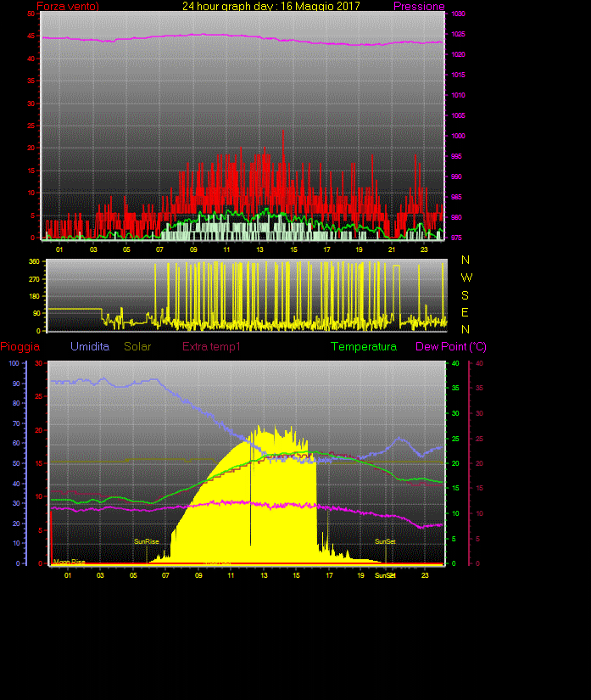Click the "S" wind direction compass letter
The height and width of the screenshot is (700, 591).
point(465,295)
